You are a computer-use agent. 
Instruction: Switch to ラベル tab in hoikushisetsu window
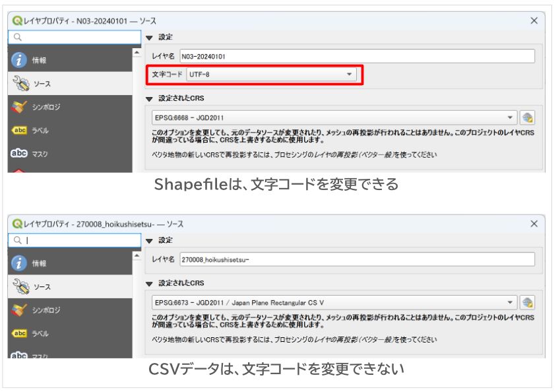pyautogui.click(x=70, y=333)
